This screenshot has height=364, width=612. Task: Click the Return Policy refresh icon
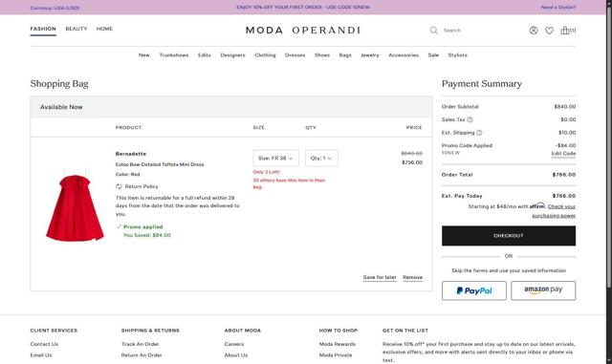tap(119, 186)
